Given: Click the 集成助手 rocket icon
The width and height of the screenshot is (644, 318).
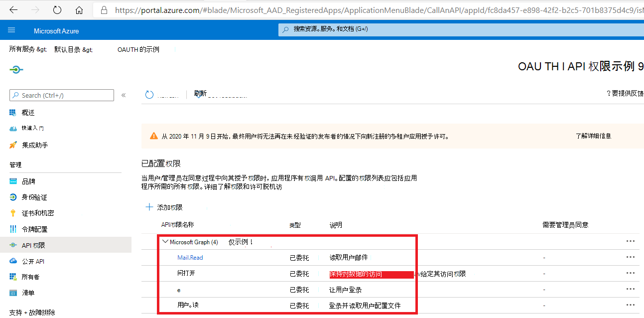Looking at the screenshot, I should [x=13, y=145].
